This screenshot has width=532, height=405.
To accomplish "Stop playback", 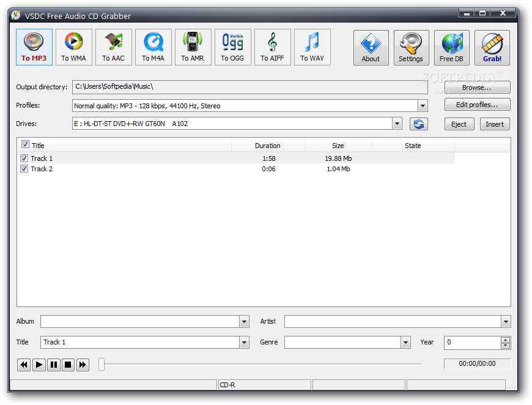I will tap(68, 365).
